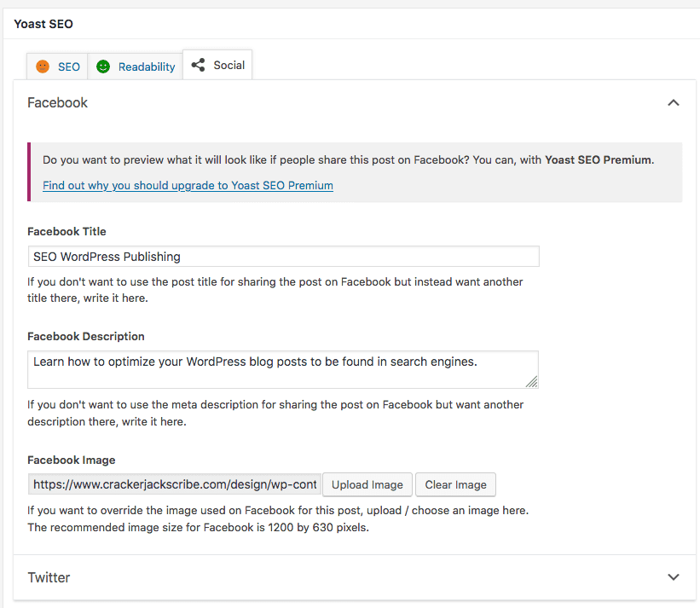Expand the Twitter section chevron
The height and width of the screenshot is (608, 700).
(674, 576)
